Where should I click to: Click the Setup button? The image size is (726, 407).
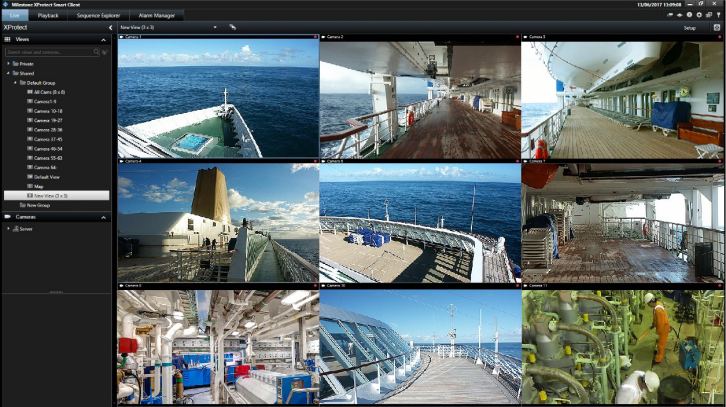coord(689,27)
